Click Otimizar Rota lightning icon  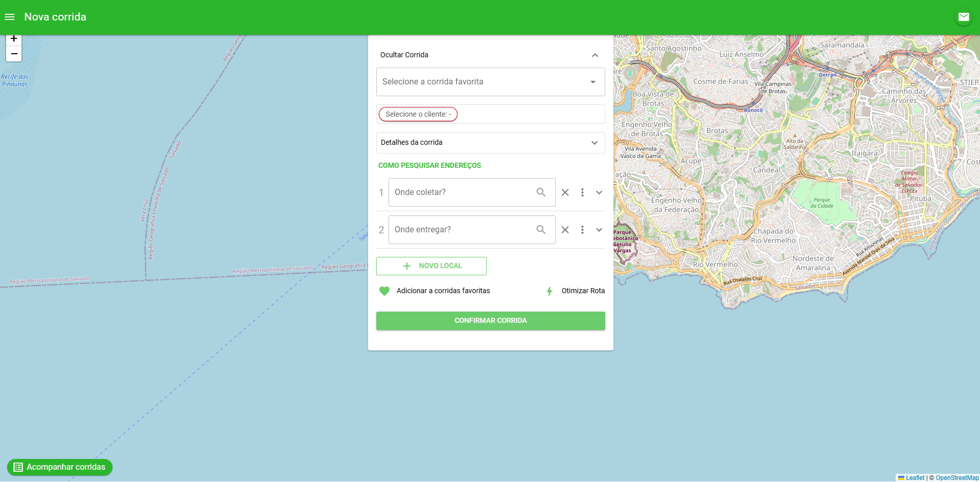[x=550, y=291]
